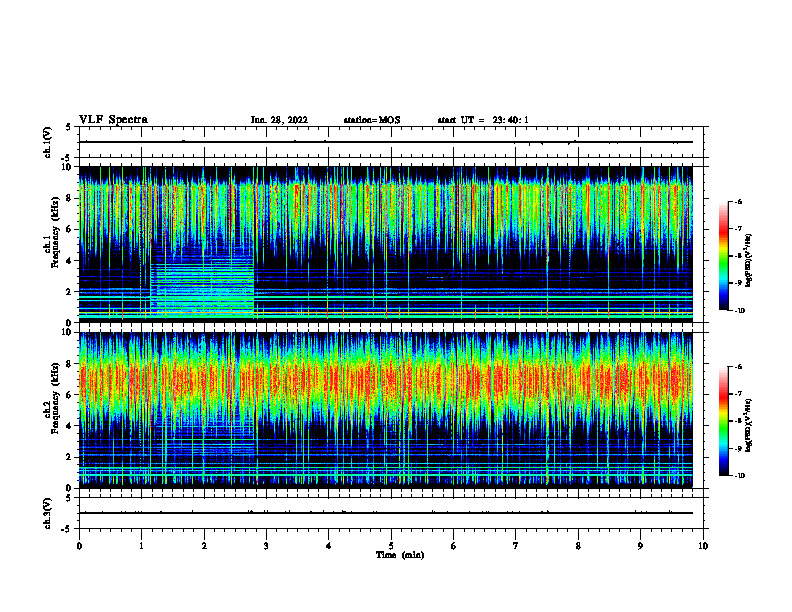Screen dimensions: 792x612
Task: Click the "station=MOS" header label
Action: pyautogui.click(x=372, y=120)
